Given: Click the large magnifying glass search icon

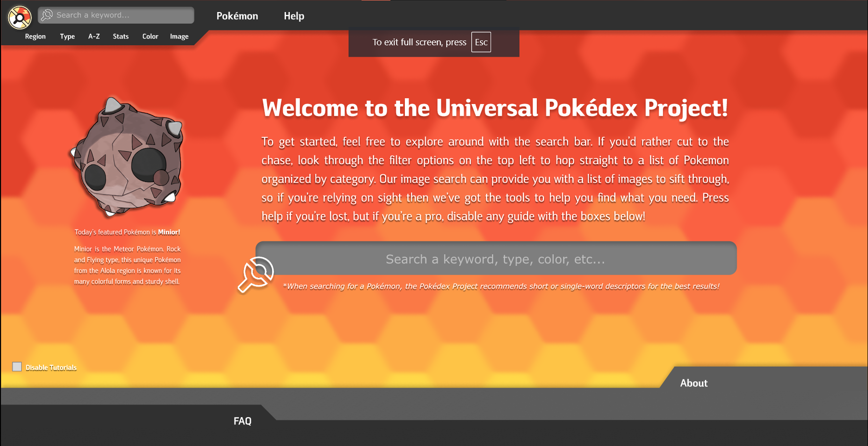Looking at the screenshot, I should pyautogui.click(x=256, y=274).
